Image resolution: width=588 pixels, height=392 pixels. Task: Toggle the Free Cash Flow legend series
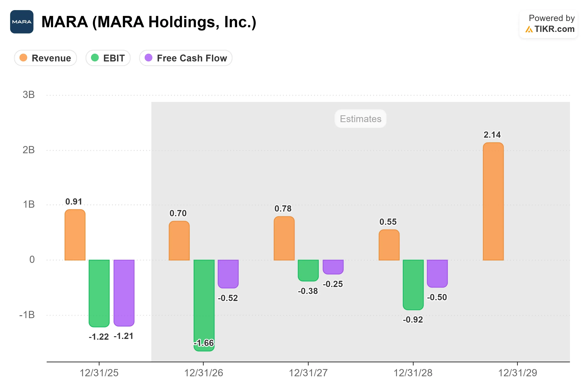pyautogui.click(x=186, y=58)
